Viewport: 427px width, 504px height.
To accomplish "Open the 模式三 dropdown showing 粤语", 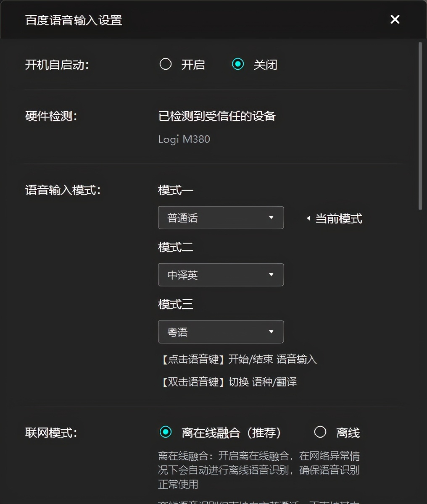I will pos(221,332).
